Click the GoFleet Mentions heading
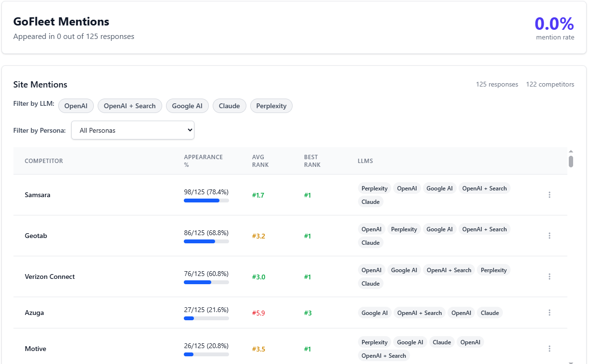Image resolution: width=589 pixels, height=364 pixels. click(61, 22)
